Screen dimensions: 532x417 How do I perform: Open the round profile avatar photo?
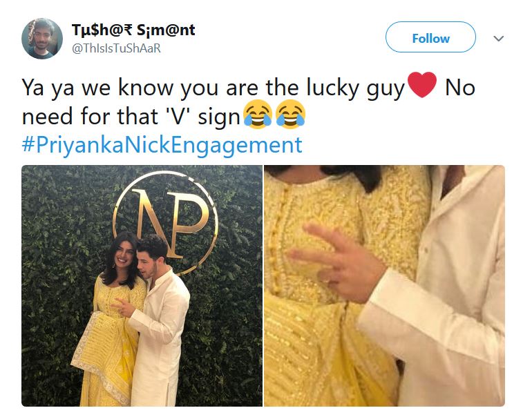(42, 39)
